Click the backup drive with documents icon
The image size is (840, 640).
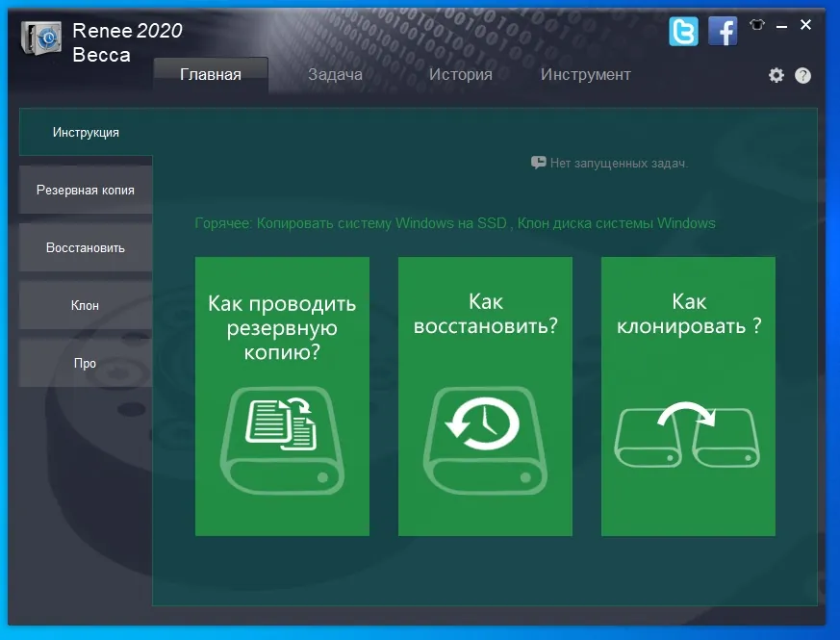[282, 440]
